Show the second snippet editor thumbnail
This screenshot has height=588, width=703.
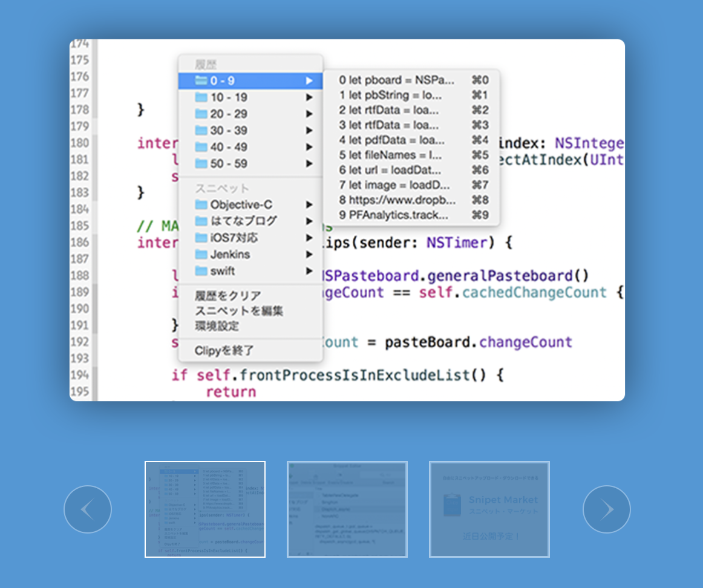(x=347, y=509)
